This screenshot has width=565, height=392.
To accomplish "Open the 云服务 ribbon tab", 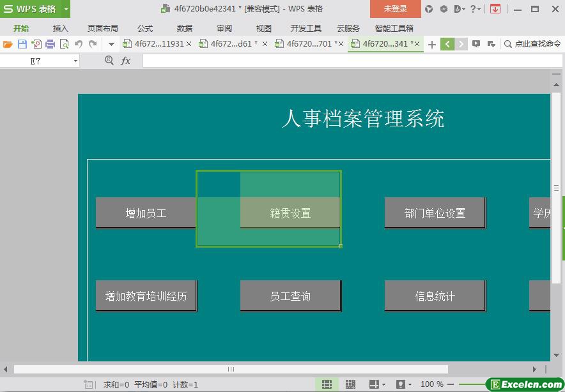I will pos(348,29).
